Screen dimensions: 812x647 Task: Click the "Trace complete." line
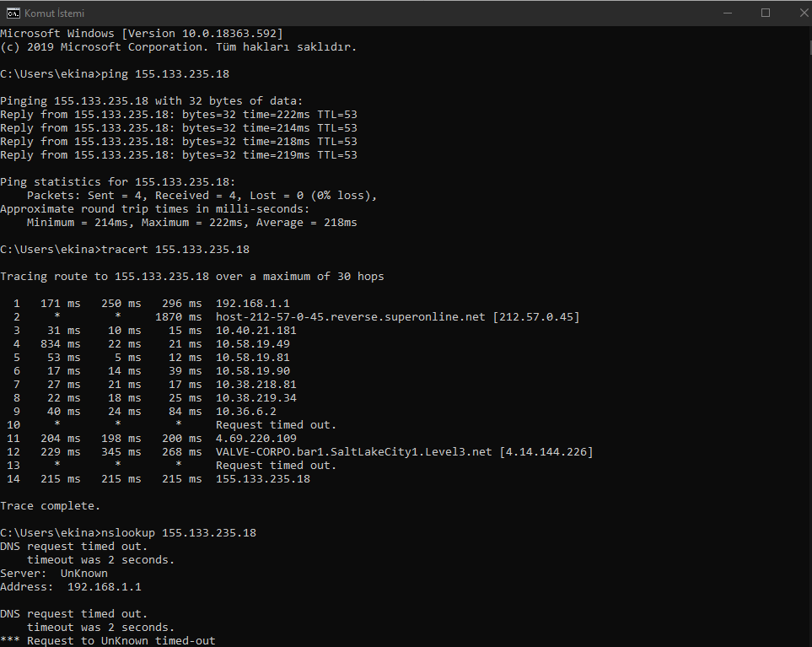point(50,506)
